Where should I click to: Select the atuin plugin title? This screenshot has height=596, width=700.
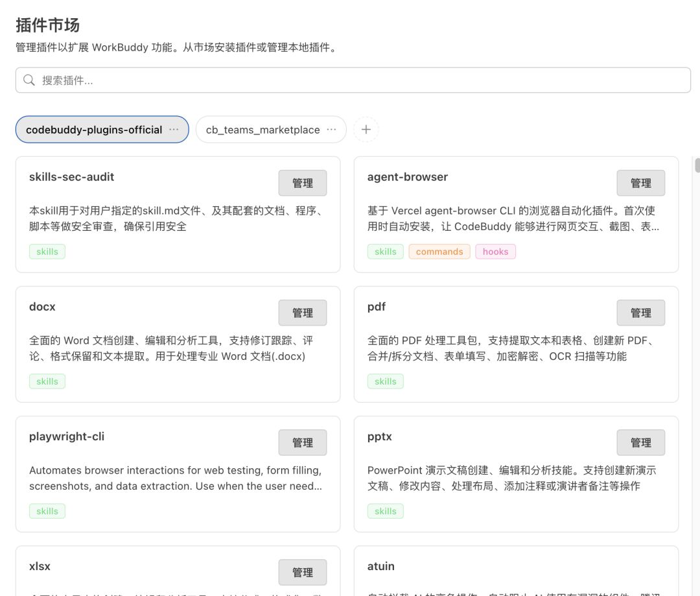coord(381,567)
